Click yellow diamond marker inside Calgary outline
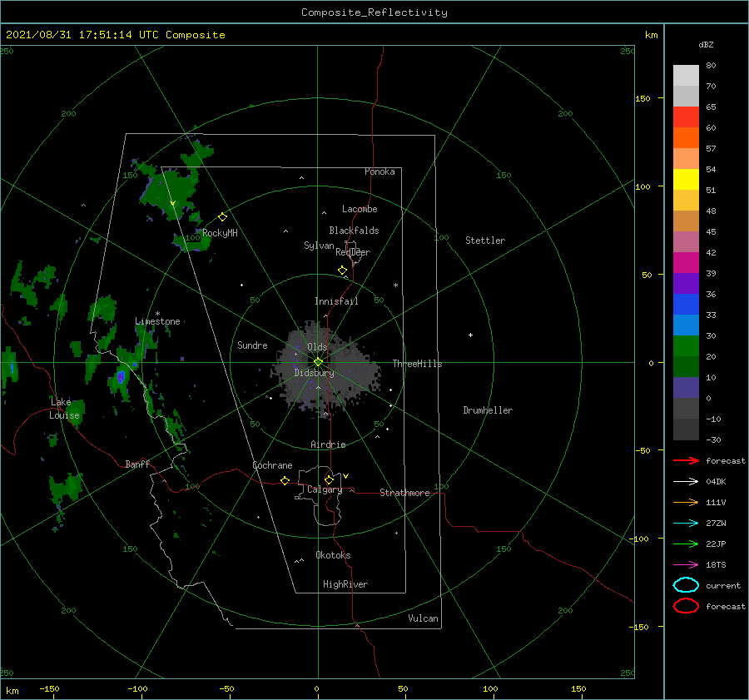The width and height of the screenshot is (749, 700). click(329, 479)
